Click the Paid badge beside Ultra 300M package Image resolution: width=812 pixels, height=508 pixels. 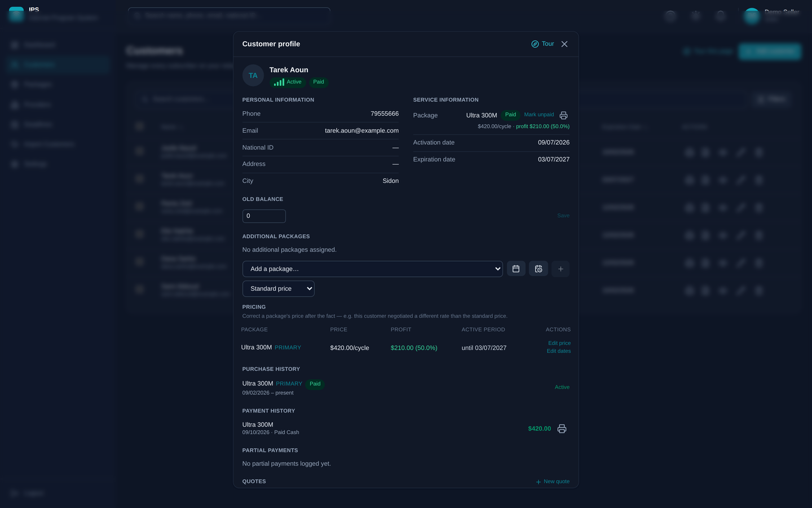pyautogui.click(x=510, y=115)
